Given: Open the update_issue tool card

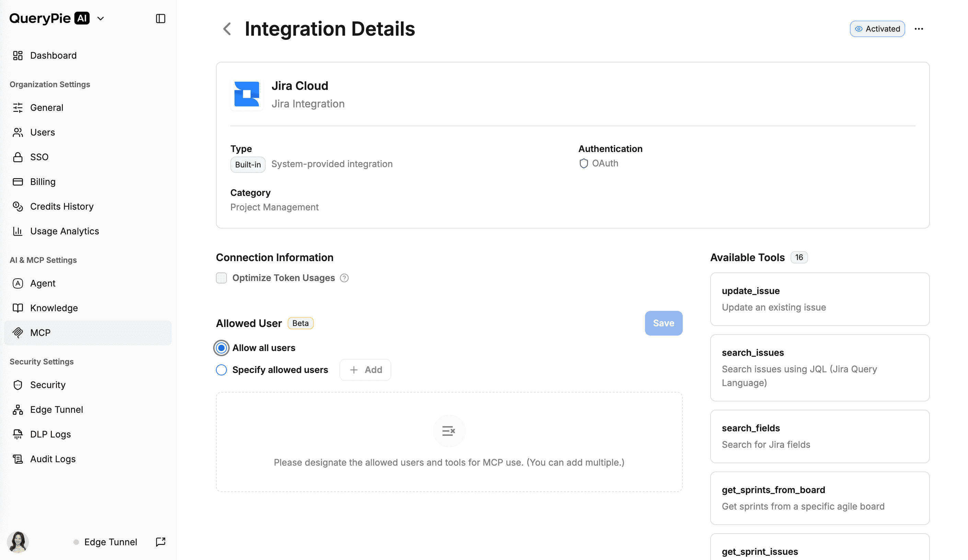Looking at the screenshot, I should (x=819, y=299).
